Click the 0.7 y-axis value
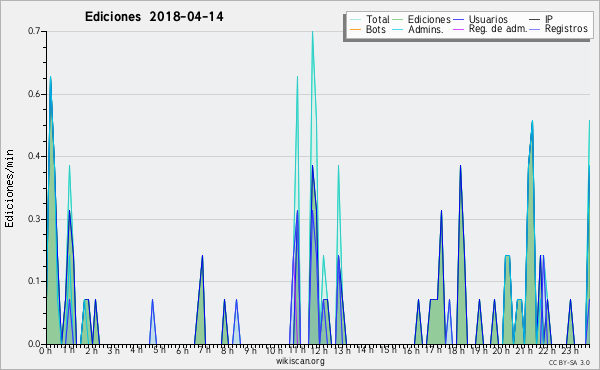Image resolution: width=600 pixels, height=370 pixels. pyautogui.click(x=34, y=31)
